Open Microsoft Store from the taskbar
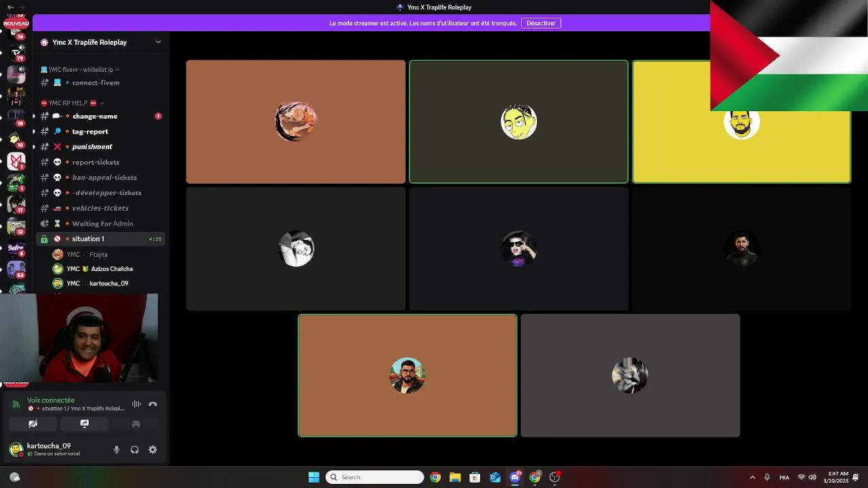The height and width of the screenshot is (488, 868). click(475, 477)
